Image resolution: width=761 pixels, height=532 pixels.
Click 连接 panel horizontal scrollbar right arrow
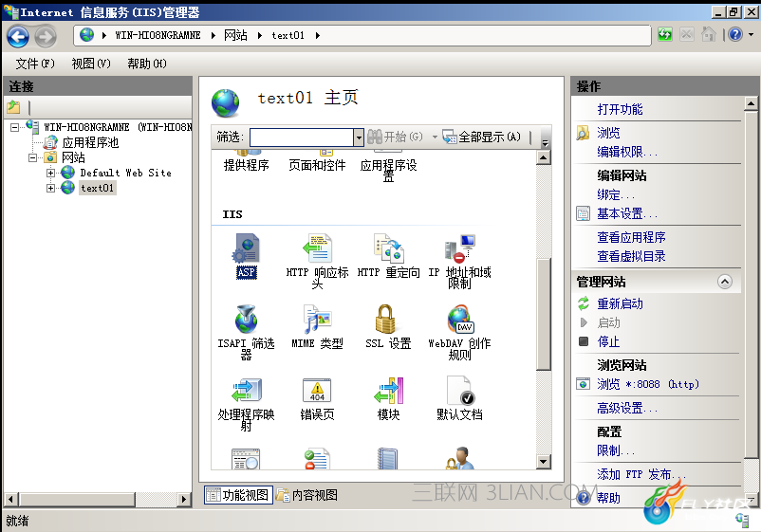click(183, 499)
